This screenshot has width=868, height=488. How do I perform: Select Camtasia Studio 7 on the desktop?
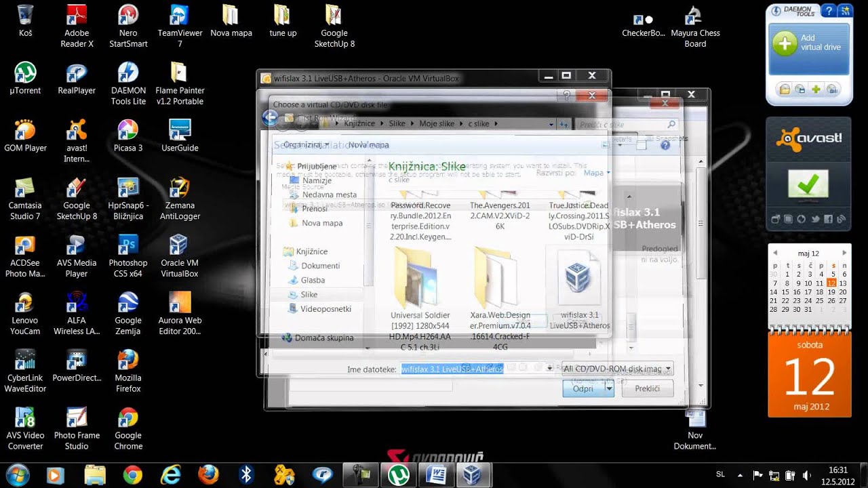pyautogui.click(x=25, y=198)
